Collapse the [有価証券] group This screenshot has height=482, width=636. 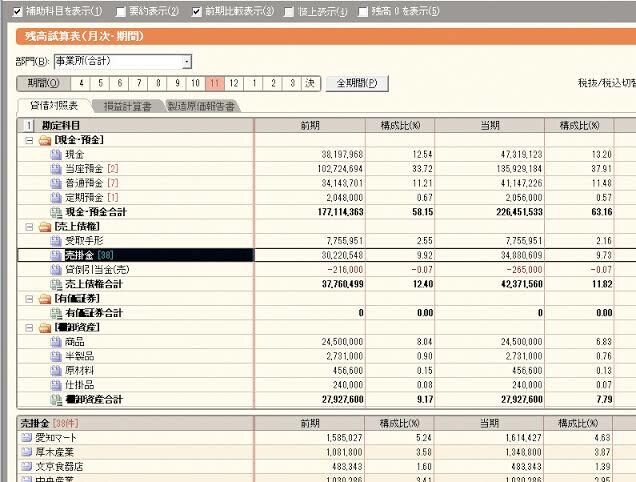coord(29,299)
